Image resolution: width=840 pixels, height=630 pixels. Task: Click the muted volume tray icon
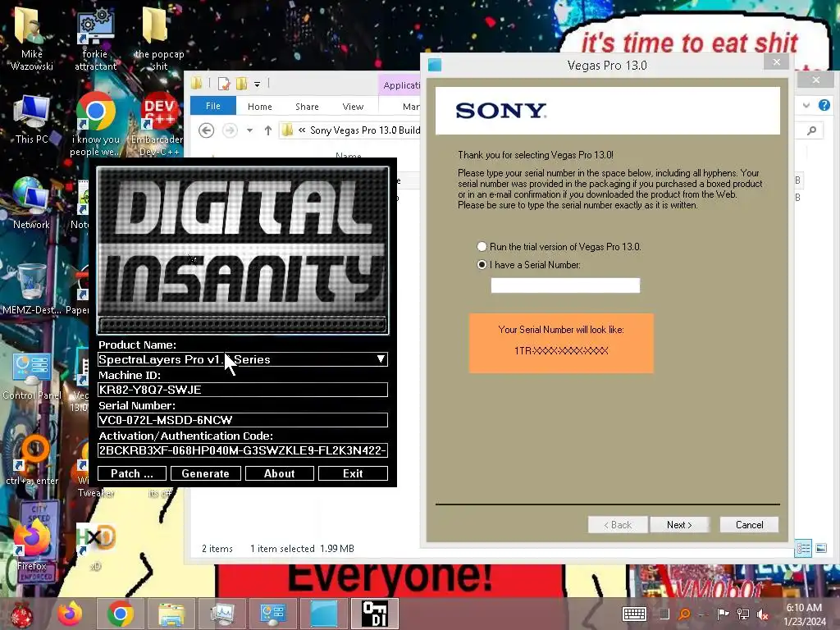(x=763, y=614)
